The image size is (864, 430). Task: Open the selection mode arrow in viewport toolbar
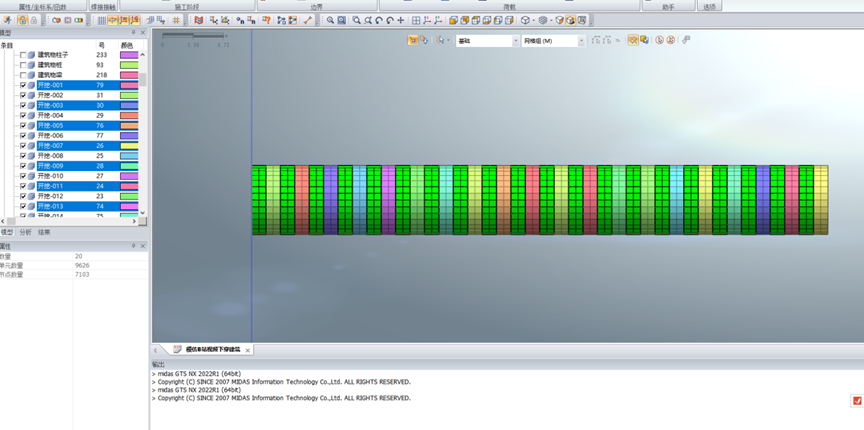click(449, 40)
